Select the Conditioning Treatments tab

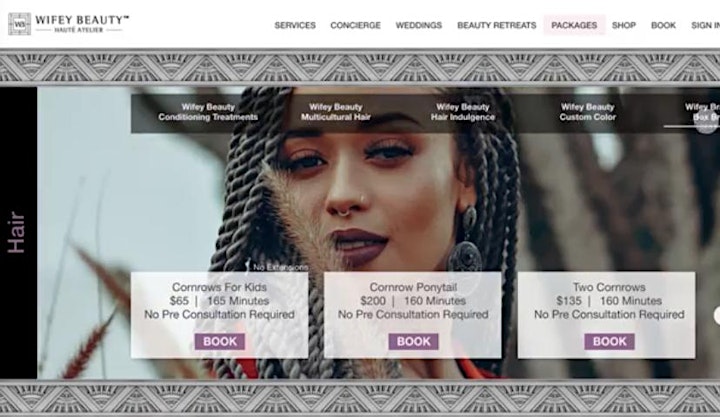pos(208,112)
